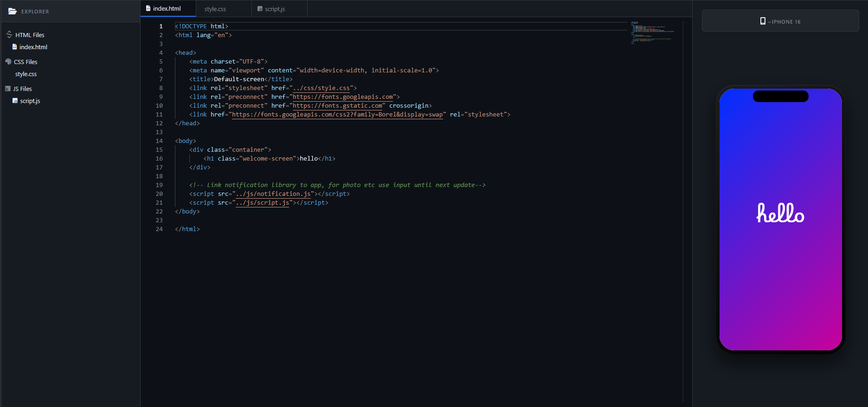
Task: Click the hello text inside h1 code
Action: click(309, 158)
